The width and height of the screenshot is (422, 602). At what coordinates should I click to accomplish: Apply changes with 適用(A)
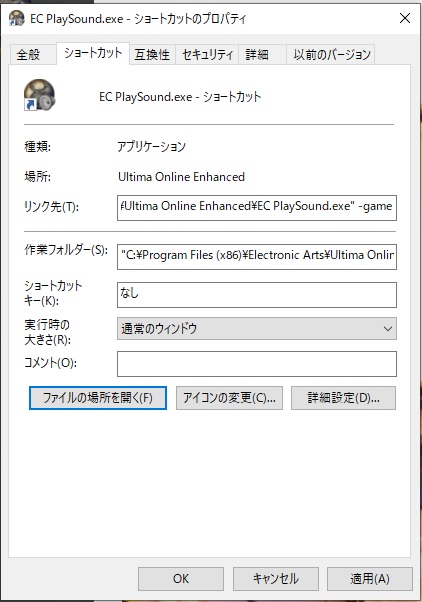tap(370, 579)
